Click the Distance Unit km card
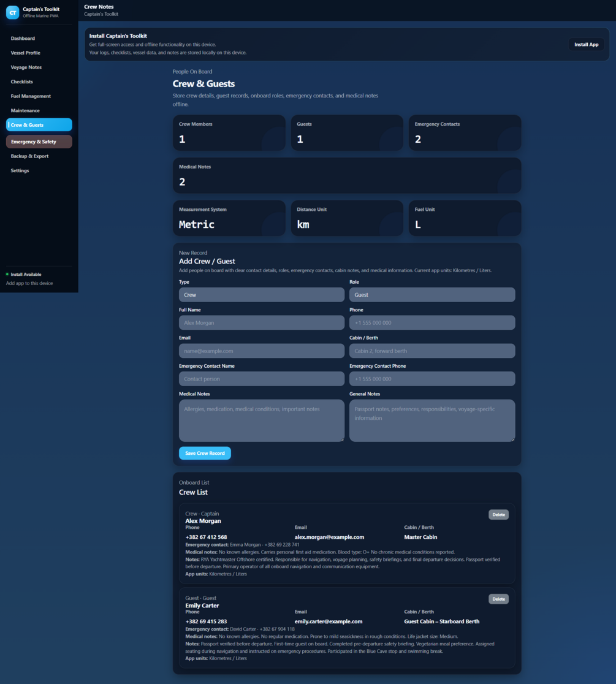616x684 pixels. pos(347,218)
